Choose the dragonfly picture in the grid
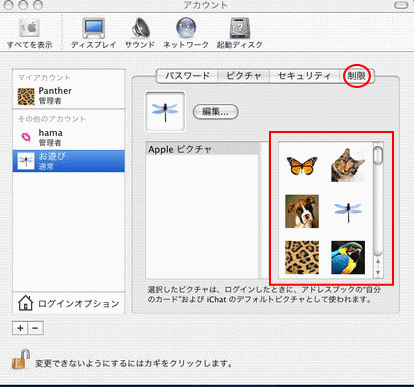The image size is (414, 387). [348, 211]
